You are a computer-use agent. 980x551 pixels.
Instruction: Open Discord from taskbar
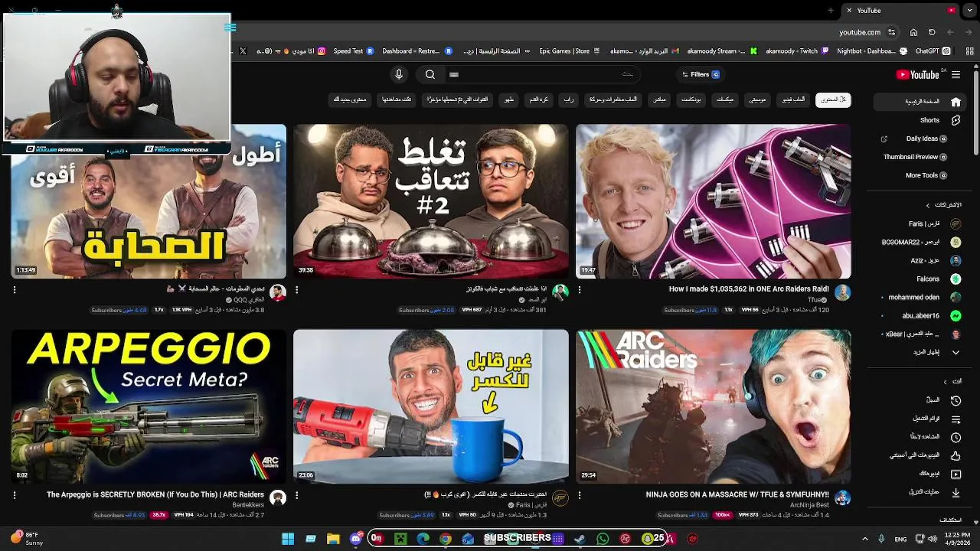[x=355, y=539]
